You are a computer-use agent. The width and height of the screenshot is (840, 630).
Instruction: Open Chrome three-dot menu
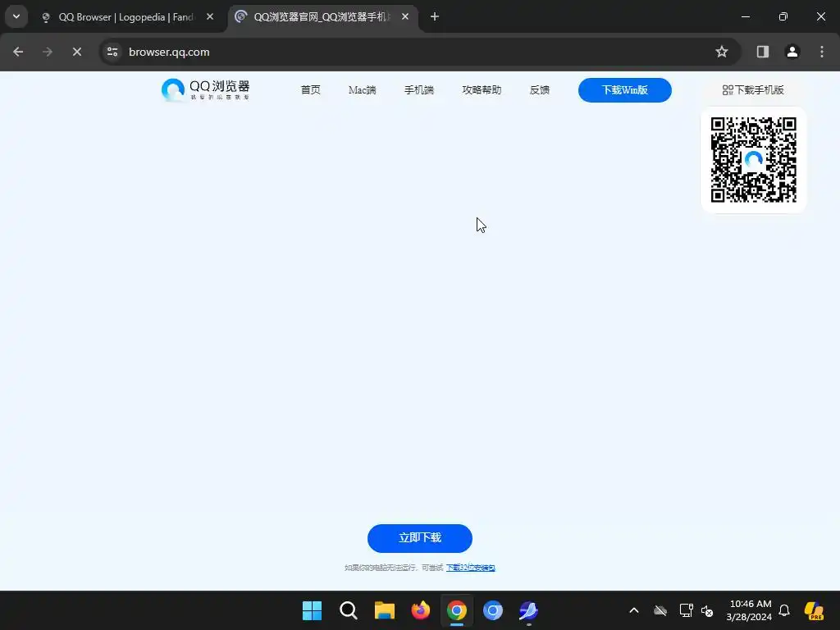(x=822, y=52)
